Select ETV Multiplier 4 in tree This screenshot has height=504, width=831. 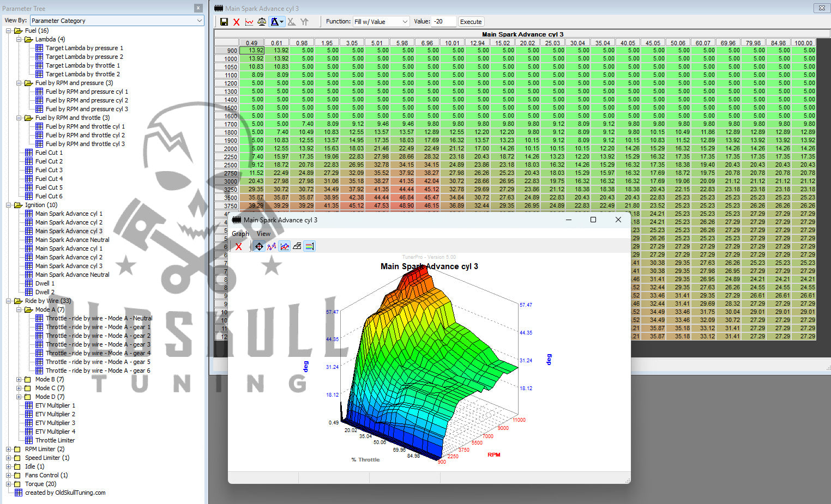point(55,432)
